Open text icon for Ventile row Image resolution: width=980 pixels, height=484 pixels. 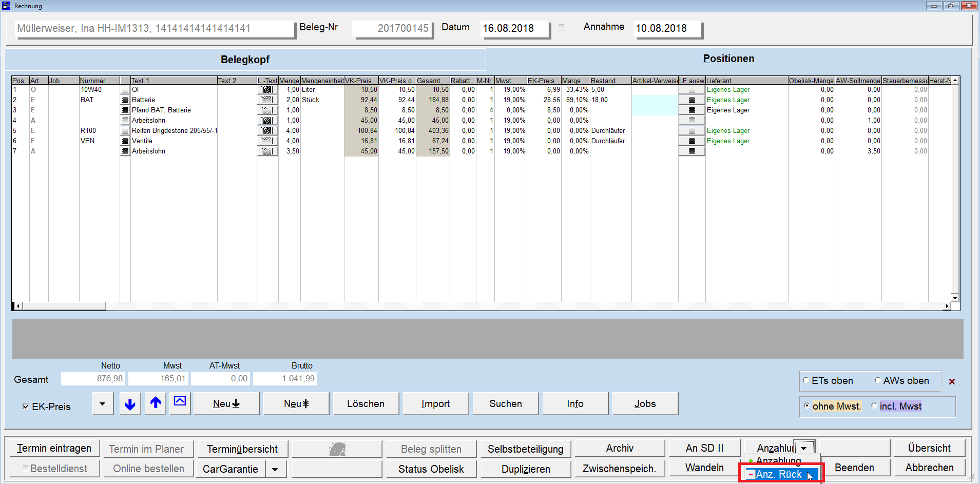pos(125,141)
